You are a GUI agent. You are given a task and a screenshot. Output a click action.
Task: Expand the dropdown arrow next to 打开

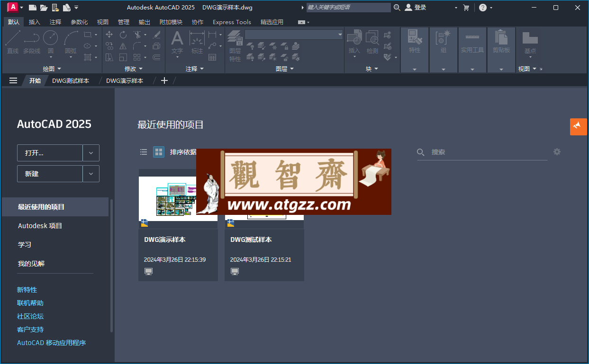pyautogui.click(x=91, y=153)
